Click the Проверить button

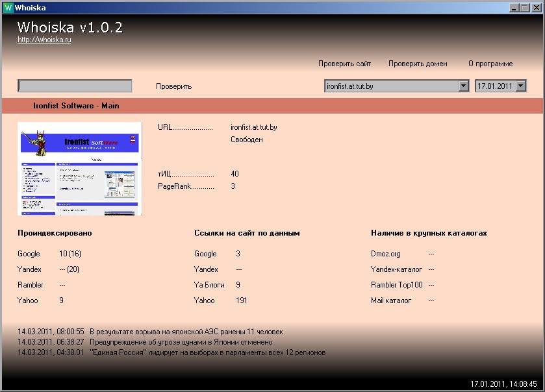[x=174, y=86]
